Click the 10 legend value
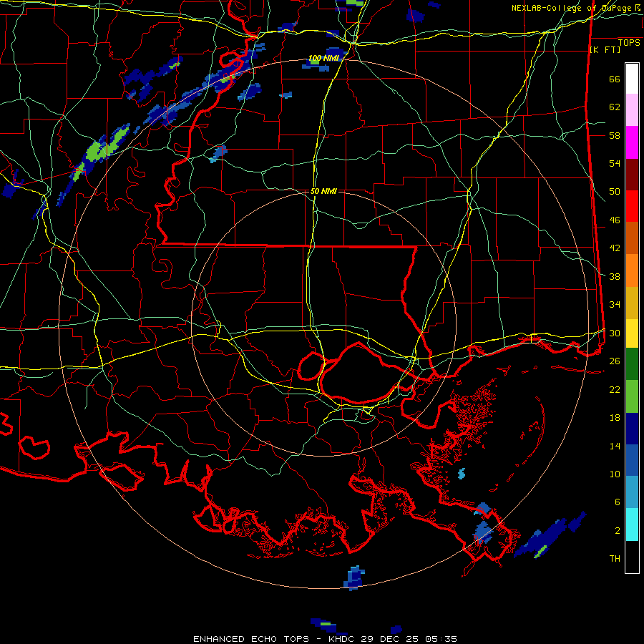 tap(615, 474)
